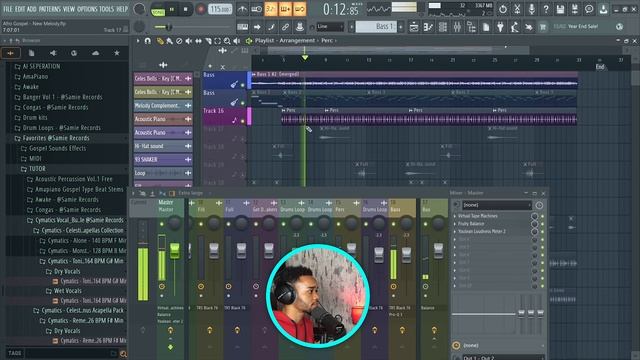This screenshot has height=360, width=640.
Task: Expand the Dry Vocals folder under Toni
Action: point(63,271)
